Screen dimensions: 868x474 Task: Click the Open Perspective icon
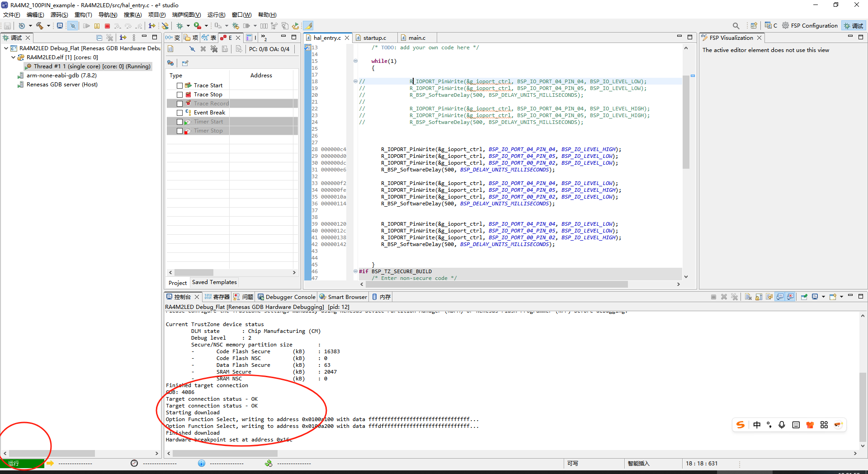click(754, 26)
